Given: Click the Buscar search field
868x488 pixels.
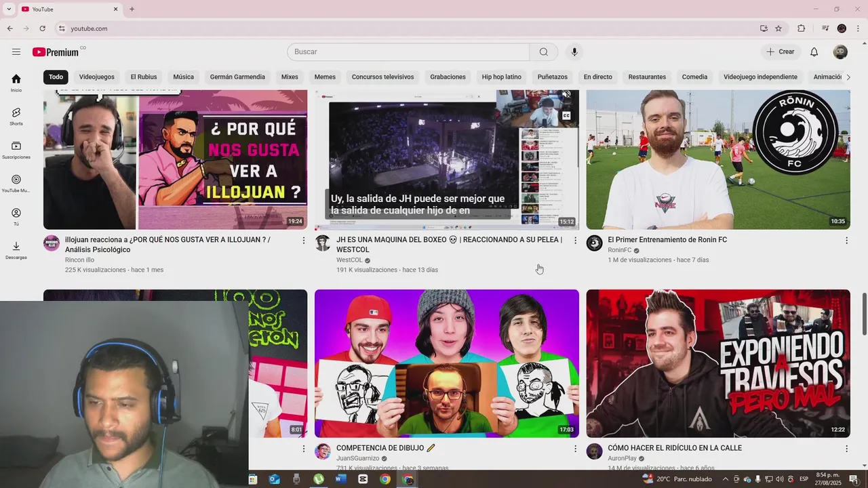Looking at the screenshot, I should (408, 52).
